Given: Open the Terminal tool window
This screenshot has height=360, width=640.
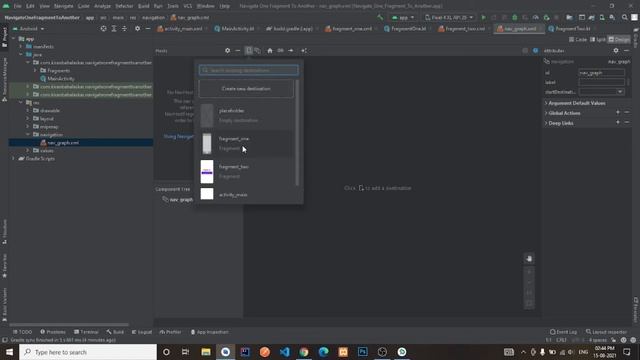Looking at the screenshot, I should [x=87, y=332].
